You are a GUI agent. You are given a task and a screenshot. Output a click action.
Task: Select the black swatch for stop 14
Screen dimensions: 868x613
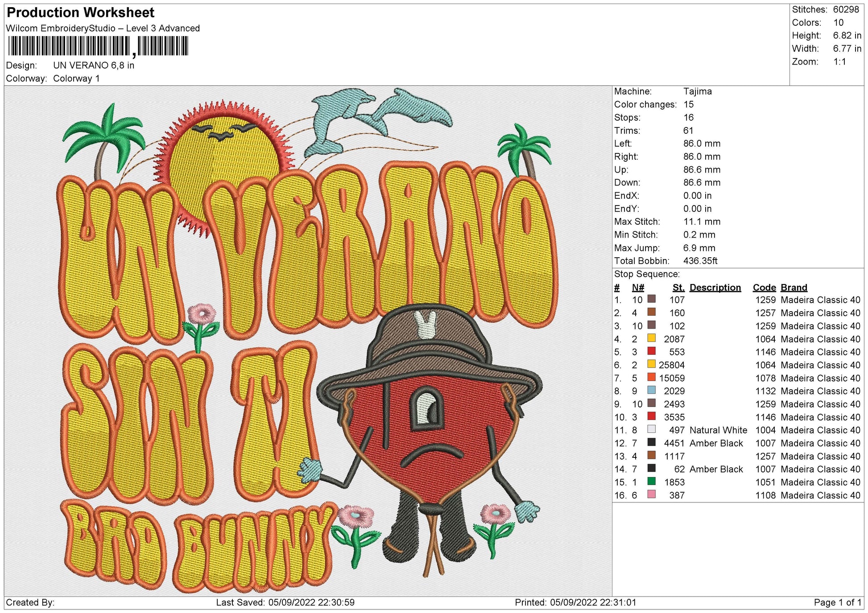[651, 469]
